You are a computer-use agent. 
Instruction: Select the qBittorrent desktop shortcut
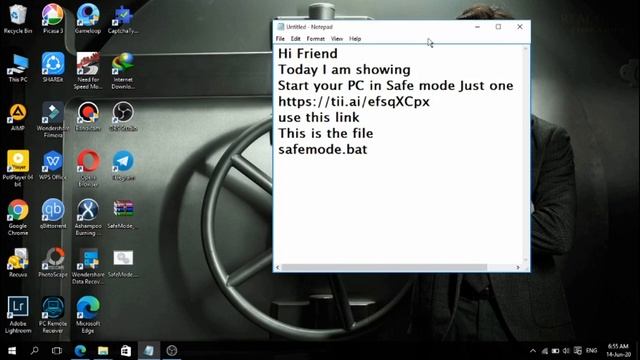tap(53, 214)
